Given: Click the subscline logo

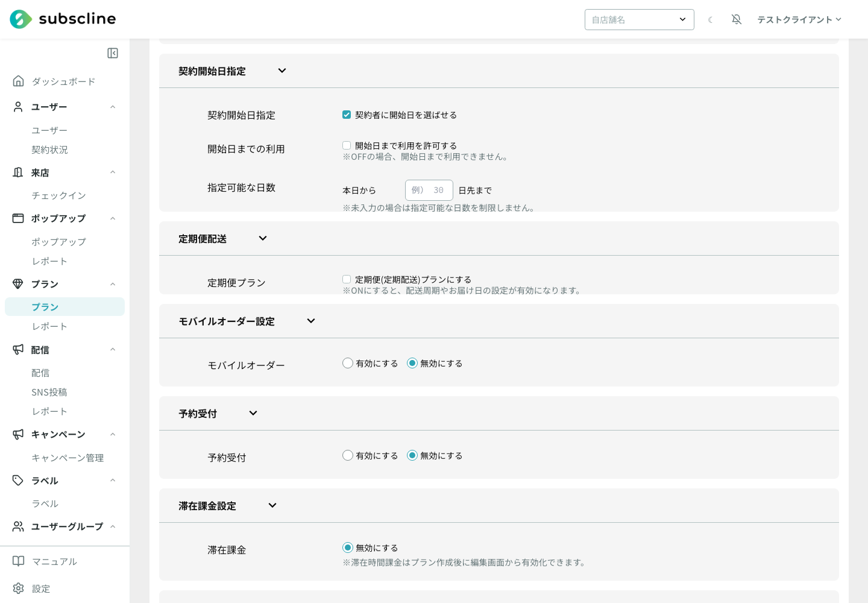Looking at the screenshot, I should [63, 19].
